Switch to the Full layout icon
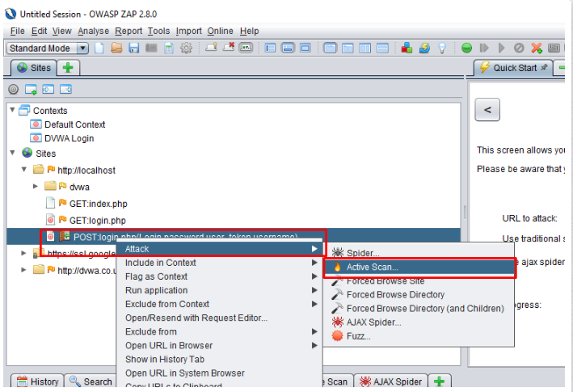 (x=305, y=48)
